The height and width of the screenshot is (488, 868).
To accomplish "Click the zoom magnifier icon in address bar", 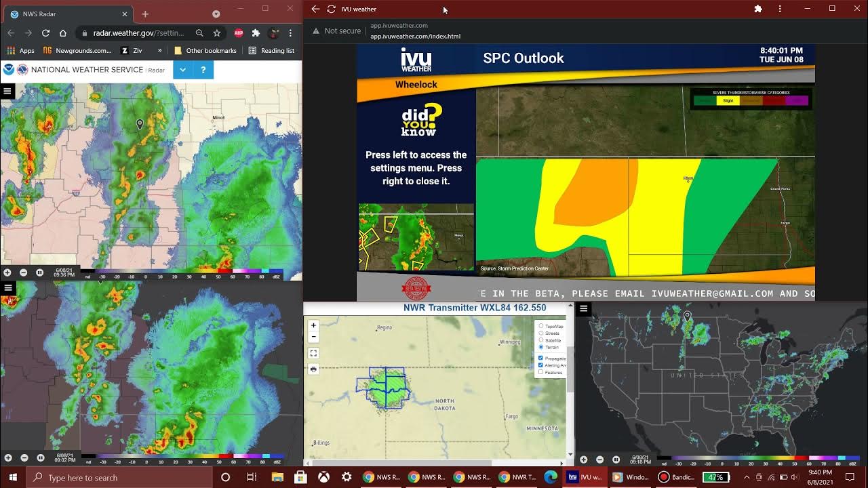I will (x=199, y=33).
